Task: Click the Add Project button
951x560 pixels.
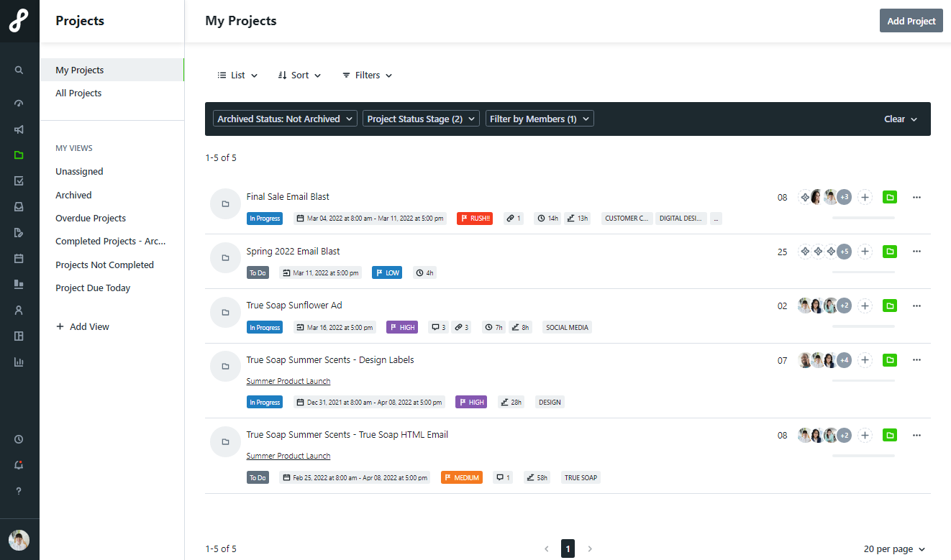Action: (911, 21)
